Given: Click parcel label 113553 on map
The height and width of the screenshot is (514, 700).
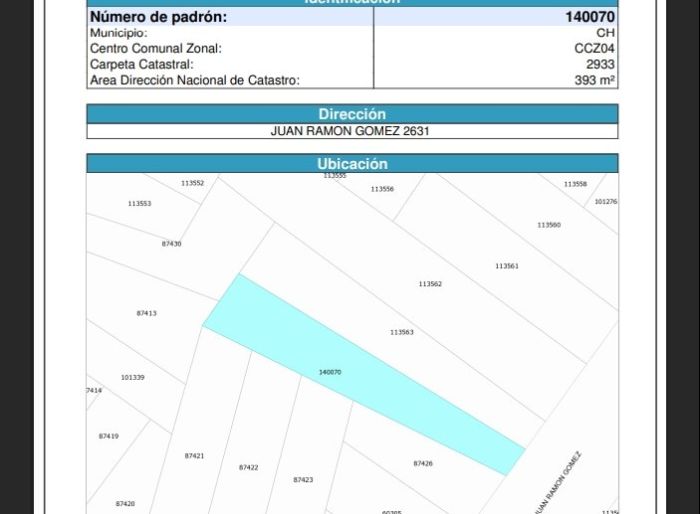Looking at the screenshot, I should click(139, 204).
